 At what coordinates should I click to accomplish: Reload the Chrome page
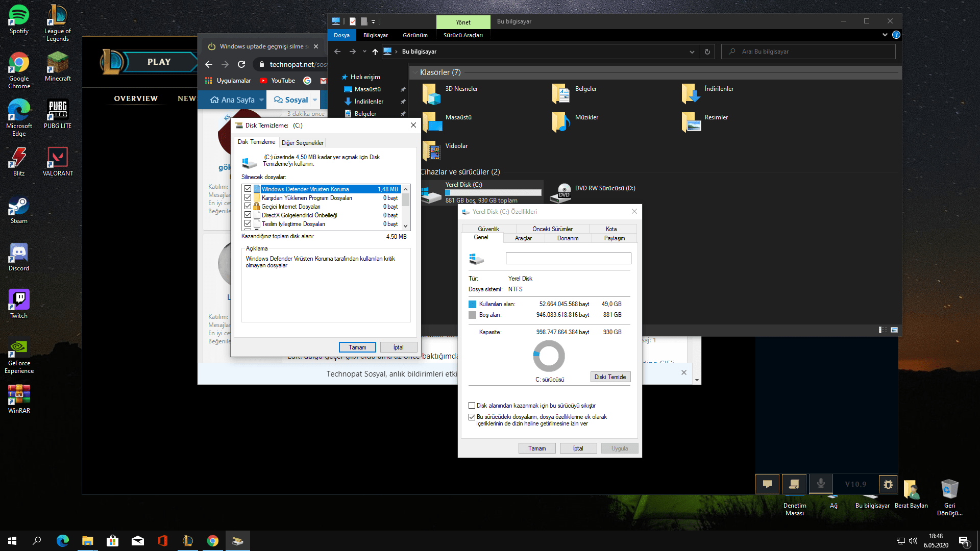241,64
